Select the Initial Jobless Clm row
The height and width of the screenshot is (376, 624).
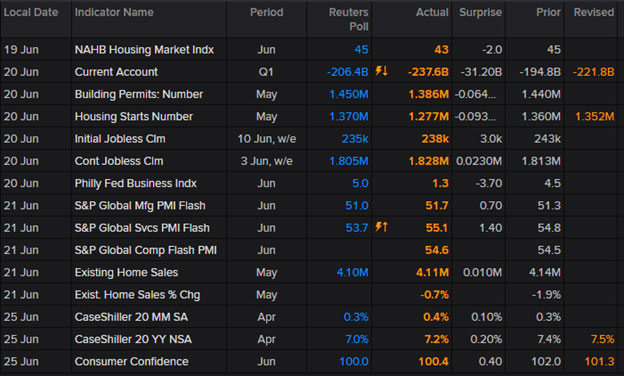[x=312, y=139]
